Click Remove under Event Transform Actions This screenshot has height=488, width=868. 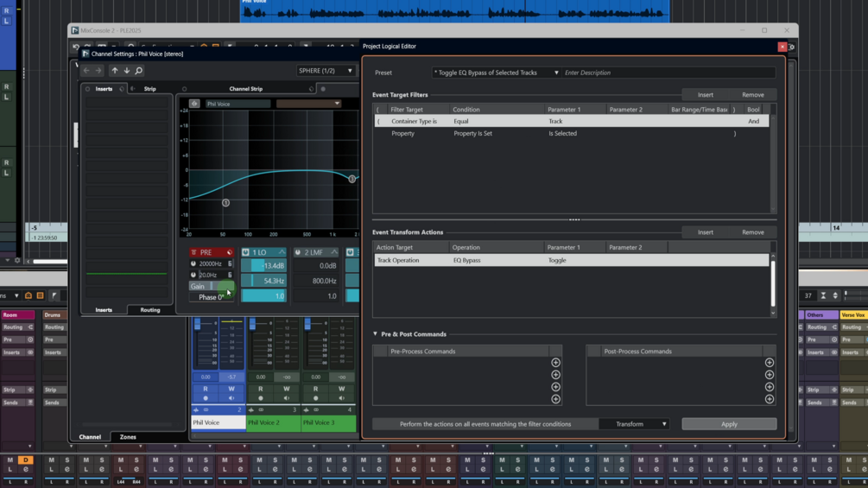(753, 232)
